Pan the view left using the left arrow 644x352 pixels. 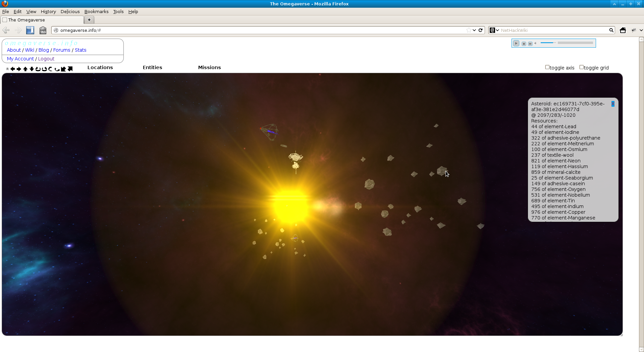[x=12, y=69]
